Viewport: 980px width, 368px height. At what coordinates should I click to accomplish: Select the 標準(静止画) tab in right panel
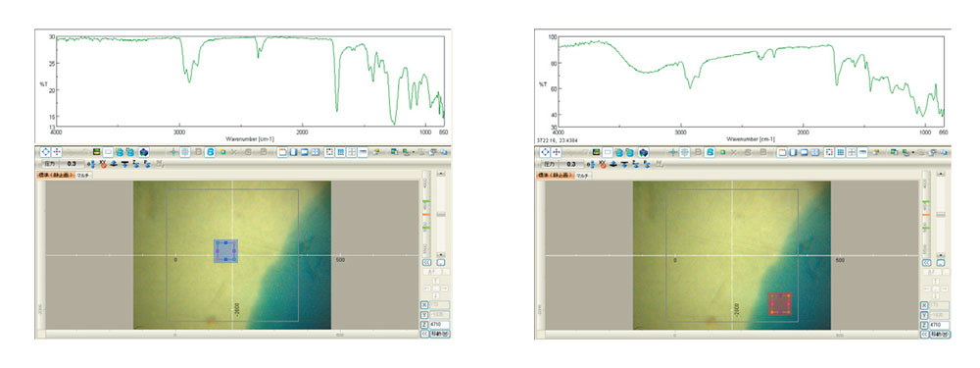coord(555,176)
